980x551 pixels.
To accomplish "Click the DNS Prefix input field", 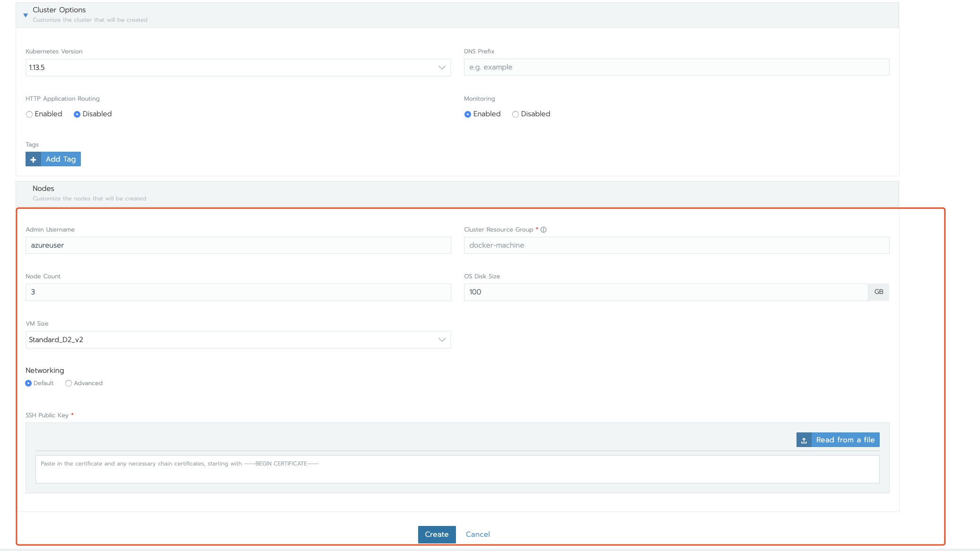I will (x=676, y=67).
